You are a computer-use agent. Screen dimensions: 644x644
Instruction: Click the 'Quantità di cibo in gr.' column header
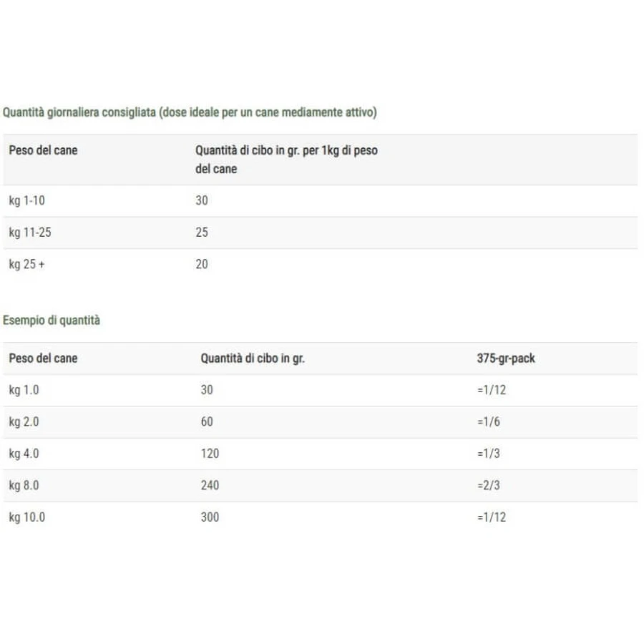[x=253, y=358]
